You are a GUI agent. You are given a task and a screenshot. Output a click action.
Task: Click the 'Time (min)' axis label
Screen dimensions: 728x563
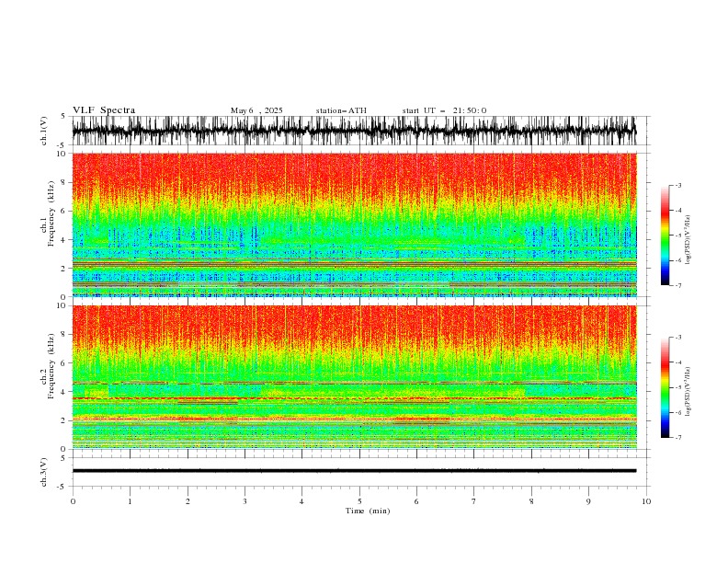pos(368,511)
